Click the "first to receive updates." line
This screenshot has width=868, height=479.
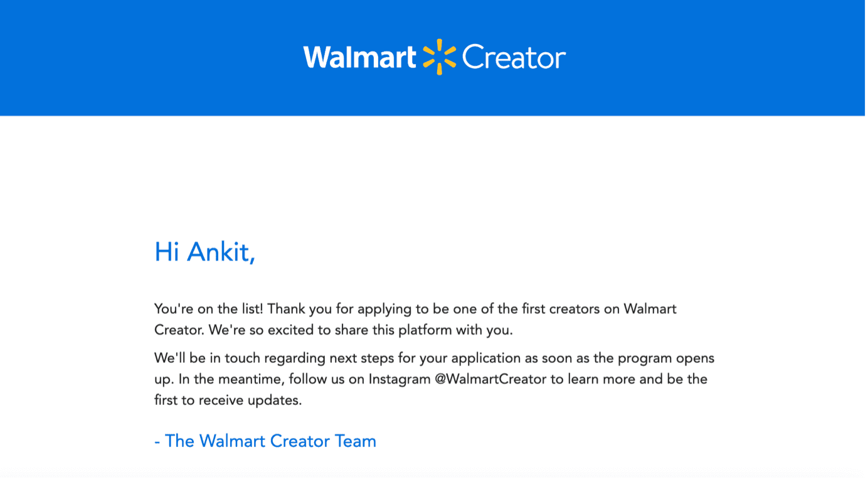click(x=228, y=400)
